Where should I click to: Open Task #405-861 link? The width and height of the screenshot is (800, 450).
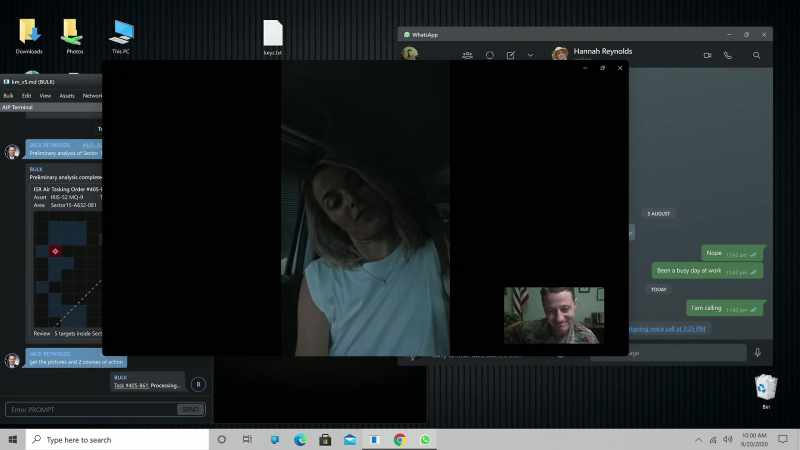(x=131, y=385)
